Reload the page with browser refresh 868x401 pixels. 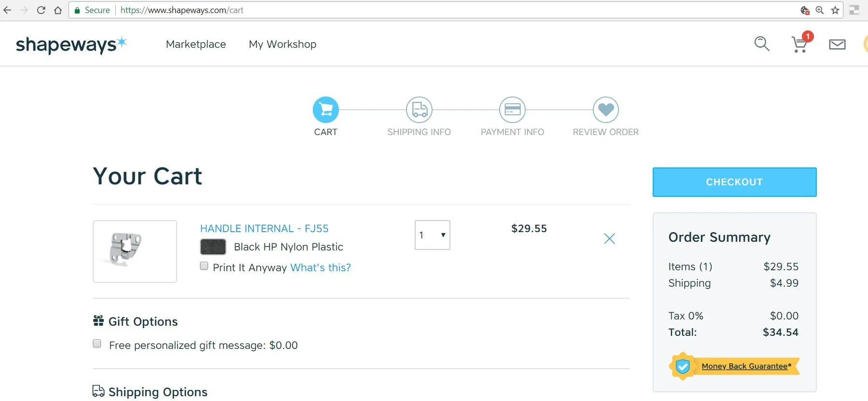[x=41, y=10]
